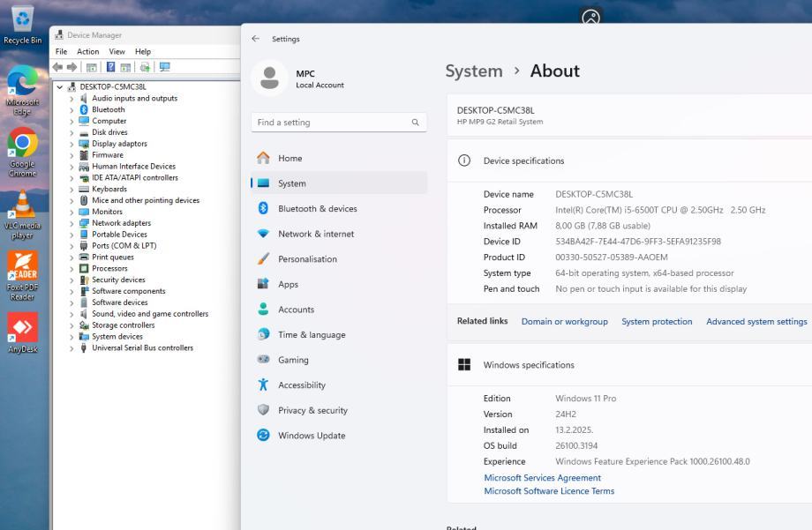The height and width of the screenshot is (530, 812).
Task: Click the Settings back arrow
Action: tap(256, 39)
